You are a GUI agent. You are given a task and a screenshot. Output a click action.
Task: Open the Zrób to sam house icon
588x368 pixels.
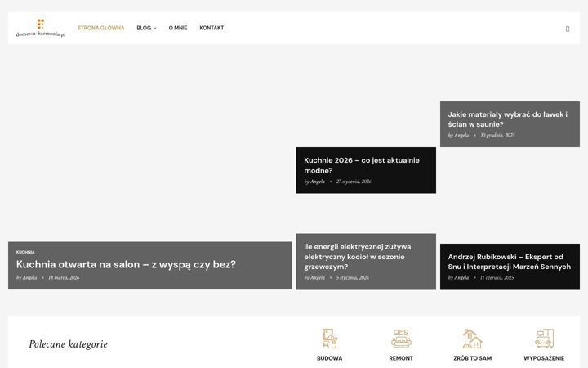pos(473,339)
